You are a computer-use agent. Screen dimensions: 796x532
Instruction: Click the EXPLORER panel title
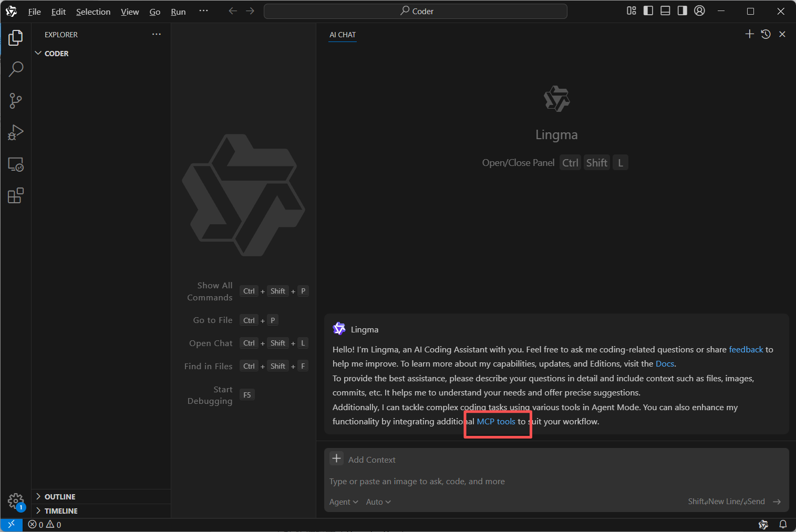61,35
